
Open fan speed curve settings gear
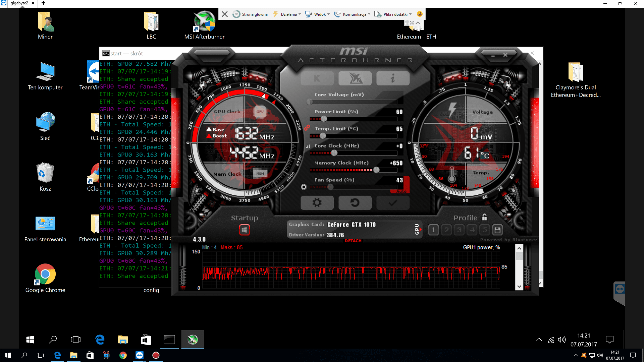click(304, 187)
